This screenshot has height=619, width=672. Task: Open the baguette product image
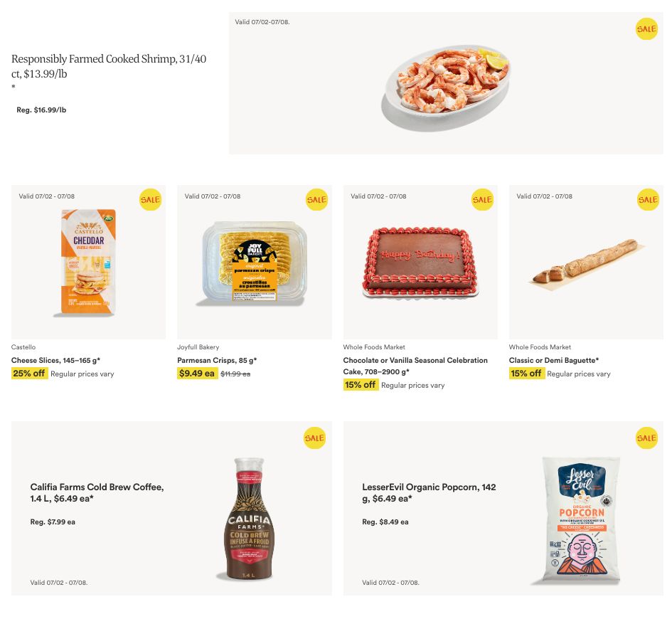[x=586, y=263]
